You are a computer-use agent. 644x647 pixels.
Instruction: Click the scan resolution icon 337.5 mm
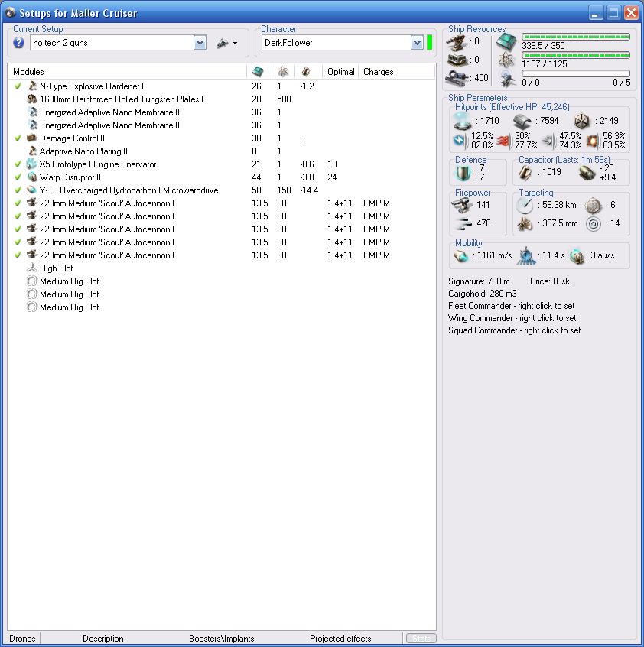point(525,223)
